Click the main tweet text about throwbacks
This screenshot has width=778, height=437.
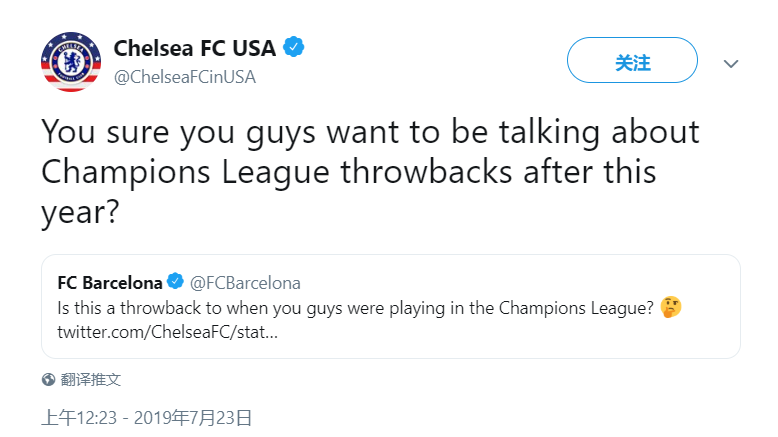[370, 172]
